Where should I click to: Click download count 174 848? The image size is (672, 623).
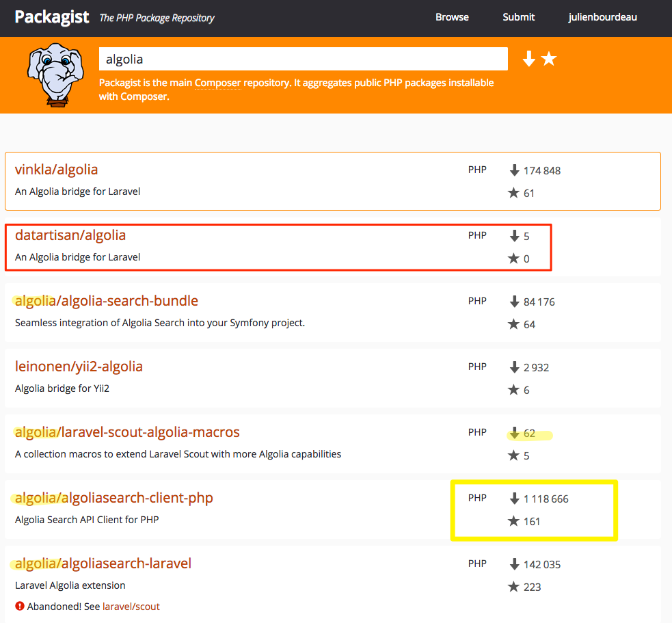click(x=542, y=171)
